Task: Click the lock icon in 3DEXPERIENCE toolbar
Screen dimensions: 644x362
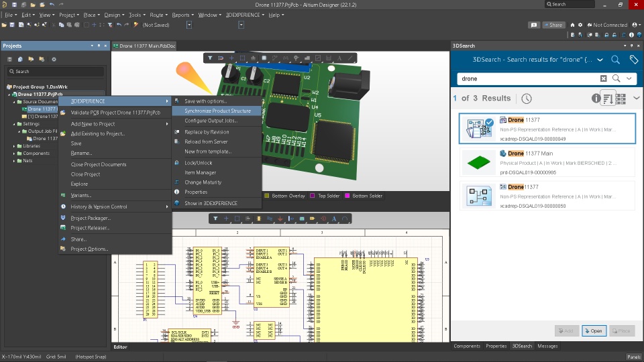Action: click(x=606, y=35)
